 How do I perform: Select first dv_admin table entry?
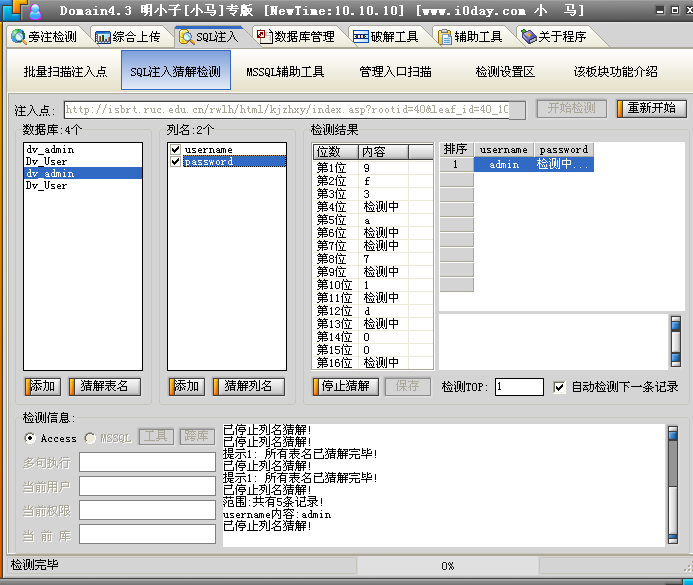pos(83,149)
